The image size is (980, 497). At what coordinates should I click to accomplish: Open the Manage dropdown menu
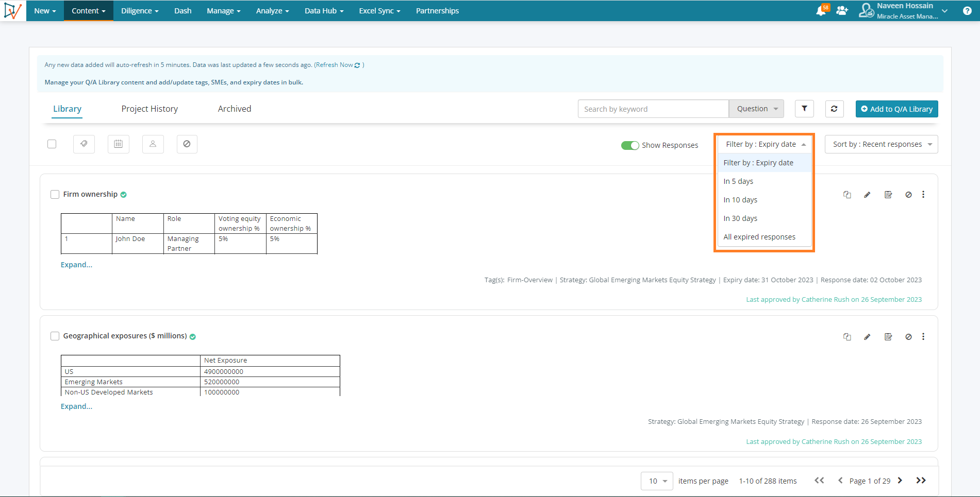click(x=224, y=11)
